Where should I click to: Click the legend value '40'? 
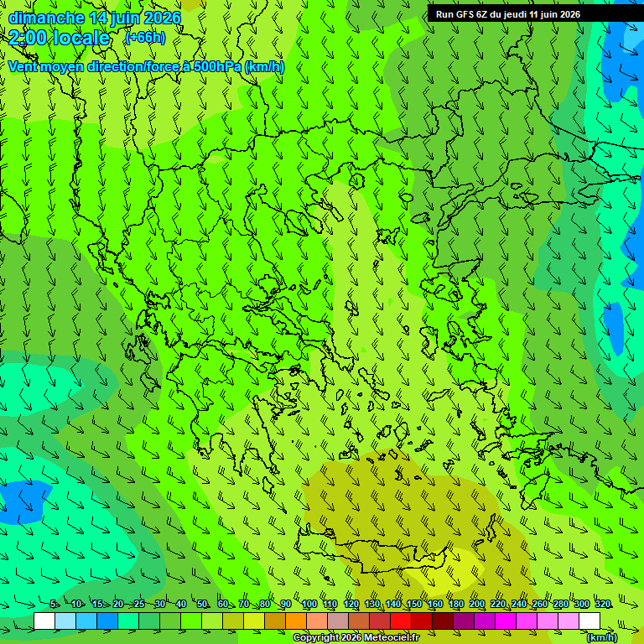coord(181,604)
